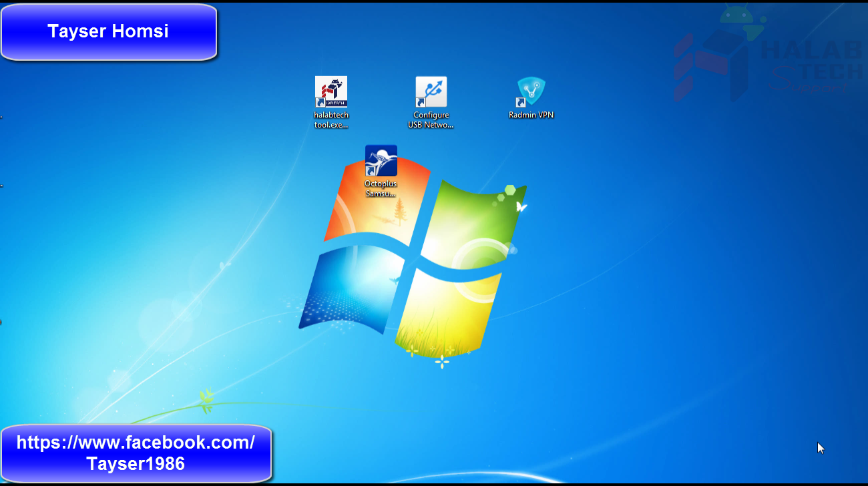Select the halabtech tool.exe icon label
Screen dimensions: 868x486
[x=331, y=119]
